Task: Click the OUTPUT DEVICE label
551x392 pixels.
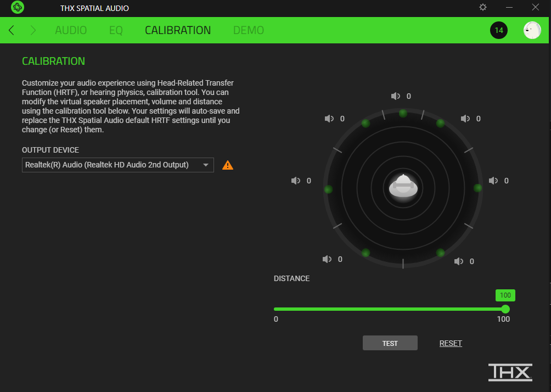Action: pos(50,150)
